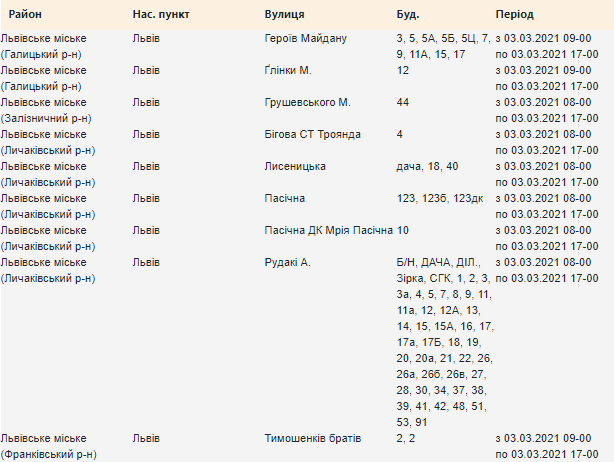
Task: Click the Вулиця column header
Action: click(x=284, y=14)
